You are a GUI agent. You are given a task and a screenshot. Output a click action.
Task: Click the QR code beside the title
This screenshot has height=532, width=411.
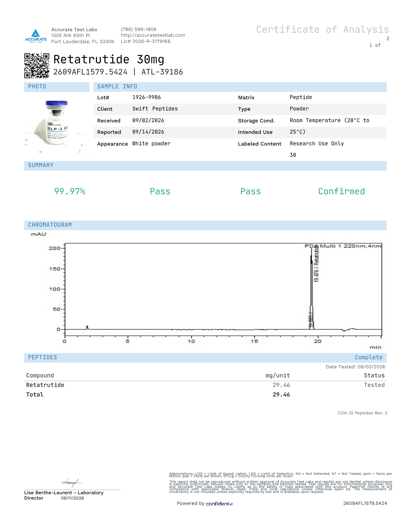click(x=37, y=66)
